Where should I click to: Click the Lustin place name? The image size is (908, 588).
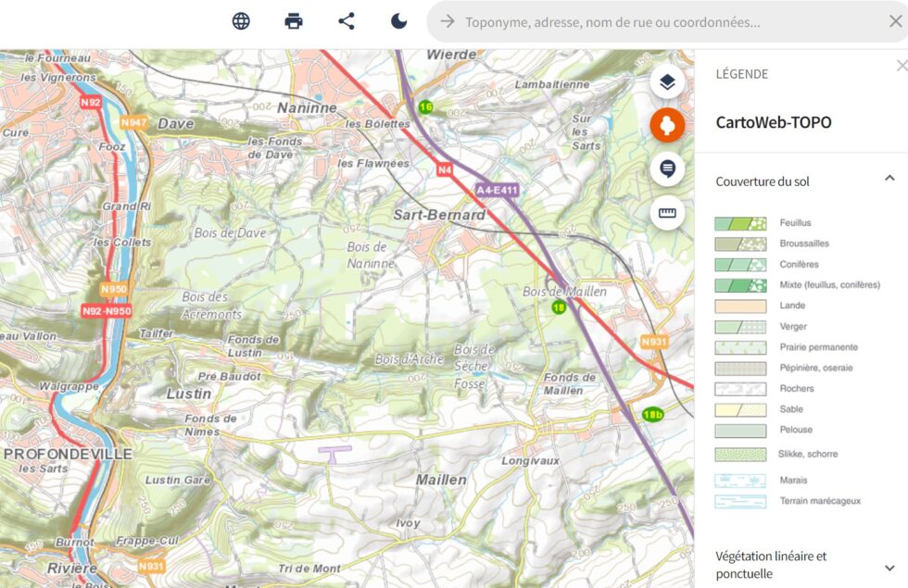(x=189, y=394)
